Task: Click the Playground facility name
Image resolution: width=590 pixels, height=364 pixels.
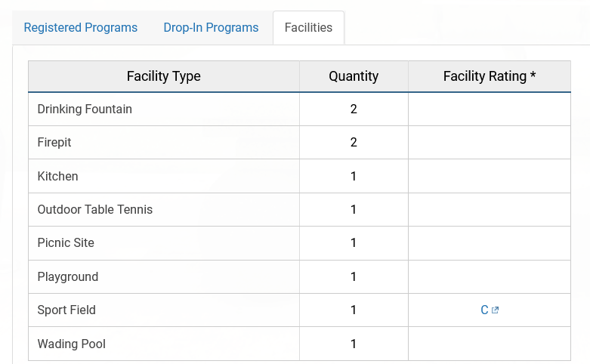Action: (68, 276)
